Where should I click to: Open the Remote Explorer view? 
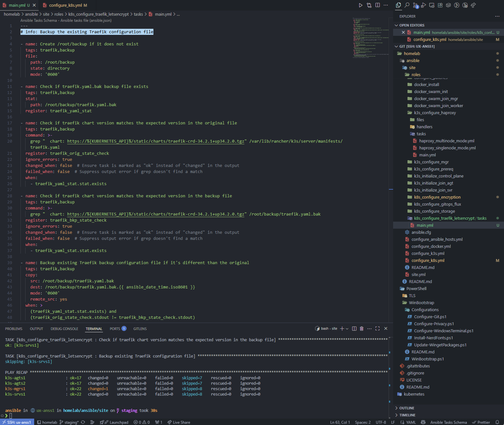pos(432,5)
